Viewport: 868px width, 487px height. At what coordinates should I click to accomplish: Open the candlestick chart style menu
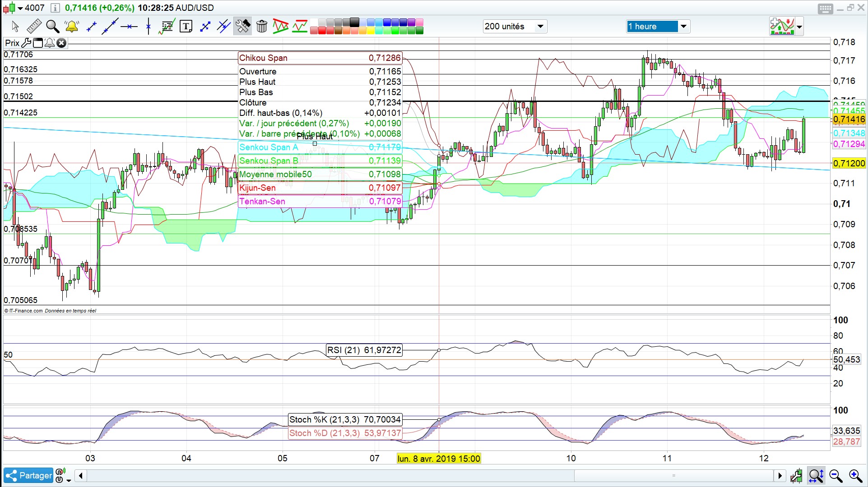[x=12, y=8]
